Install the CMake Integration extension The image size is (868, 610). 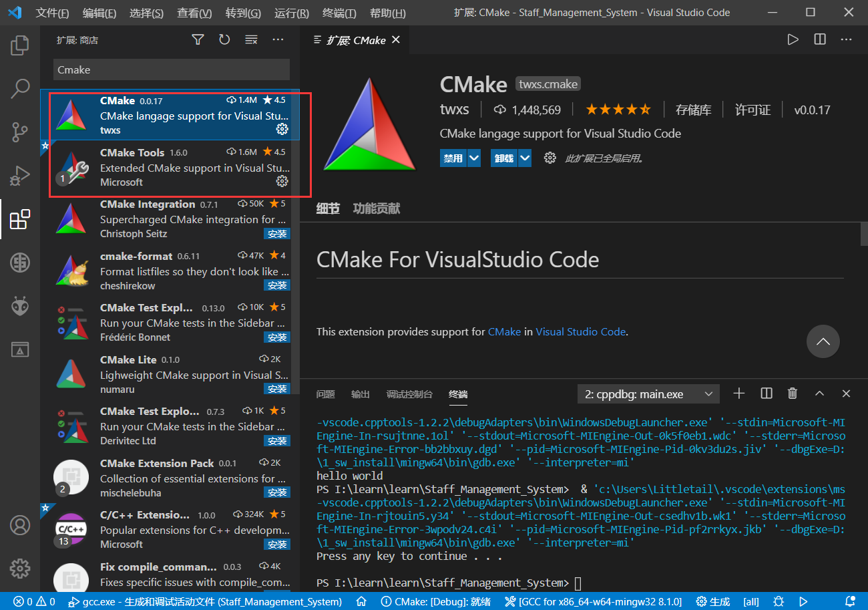(x=276, y=234)
